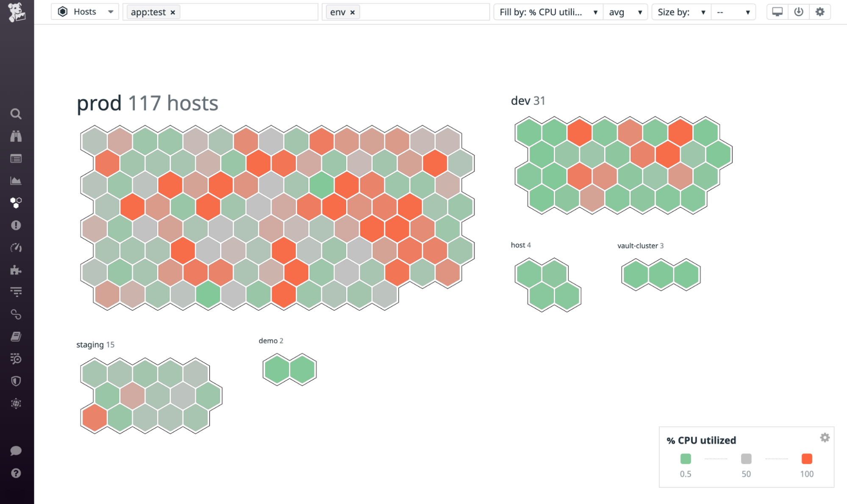This screenshot has width=847, height=504.
Task: Remove the env filter tag
Action: (353, 12)
